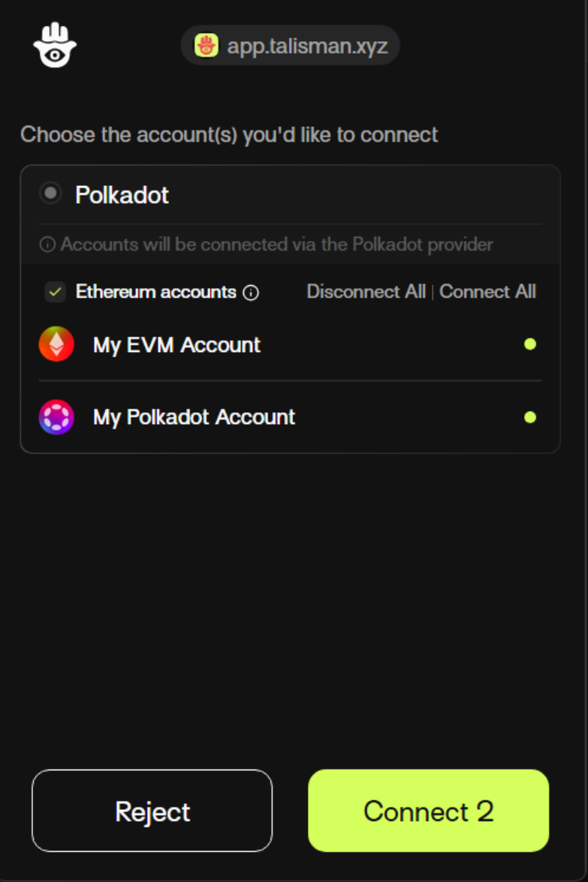Click the Polkadot provider connection note text
This screenshot has height=882, width=588.
pos(276,245)
